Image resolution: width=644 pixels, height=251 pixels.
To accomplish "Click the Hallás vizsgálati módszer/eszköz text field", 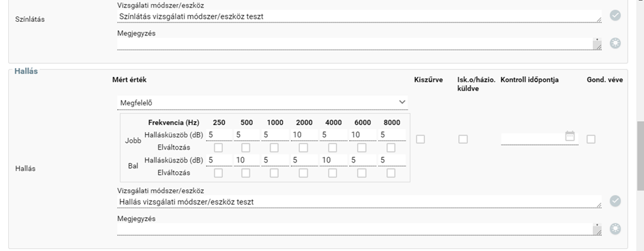I will (x=359, y=202).
